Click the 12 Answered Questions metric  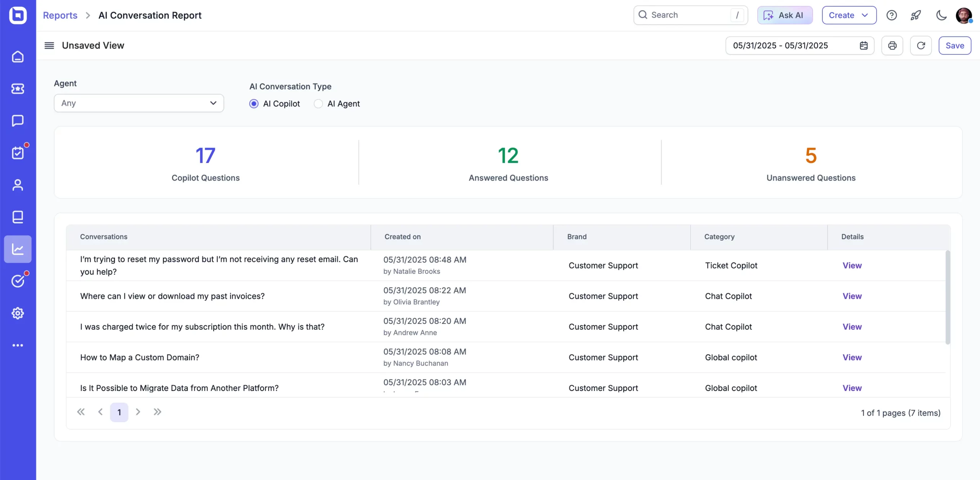pyautogui.click(x=508, y=163)
